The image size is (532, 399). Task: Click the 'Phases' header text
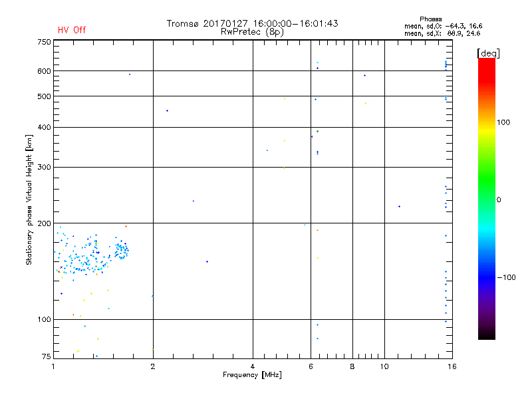pos(430,19)
